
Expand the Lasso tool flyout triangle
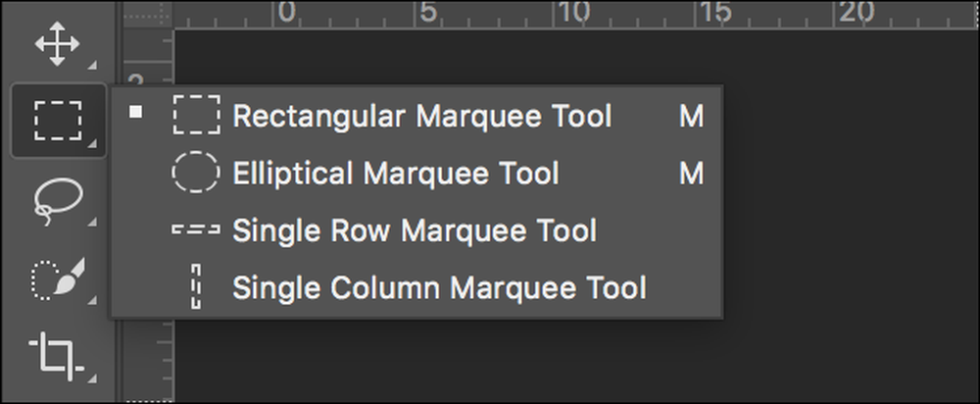92,222
